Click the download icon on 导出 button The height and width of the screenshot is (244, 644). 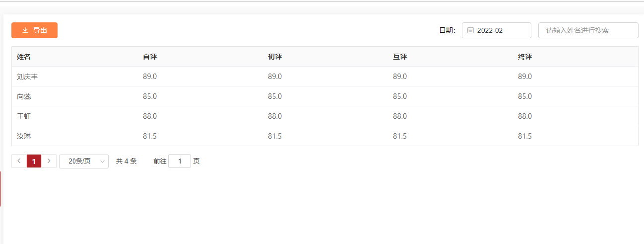click(25, 30)
